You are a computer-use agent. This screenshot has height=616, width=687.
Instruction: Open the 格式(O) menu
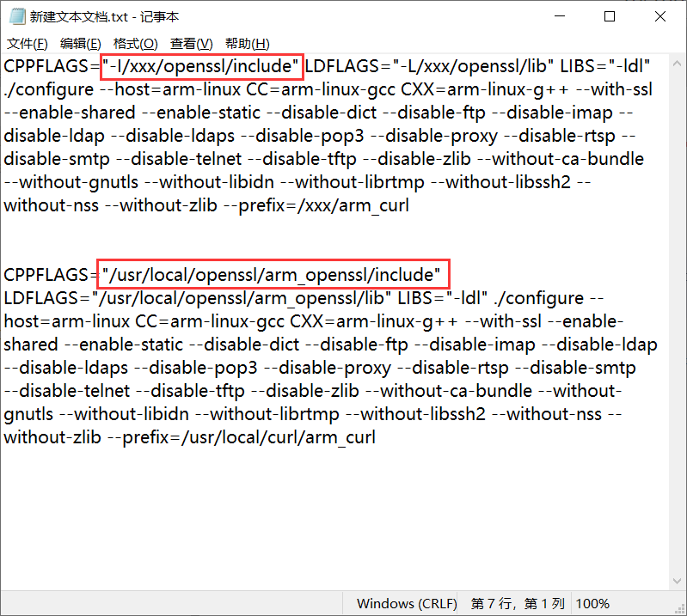point(135,44)
